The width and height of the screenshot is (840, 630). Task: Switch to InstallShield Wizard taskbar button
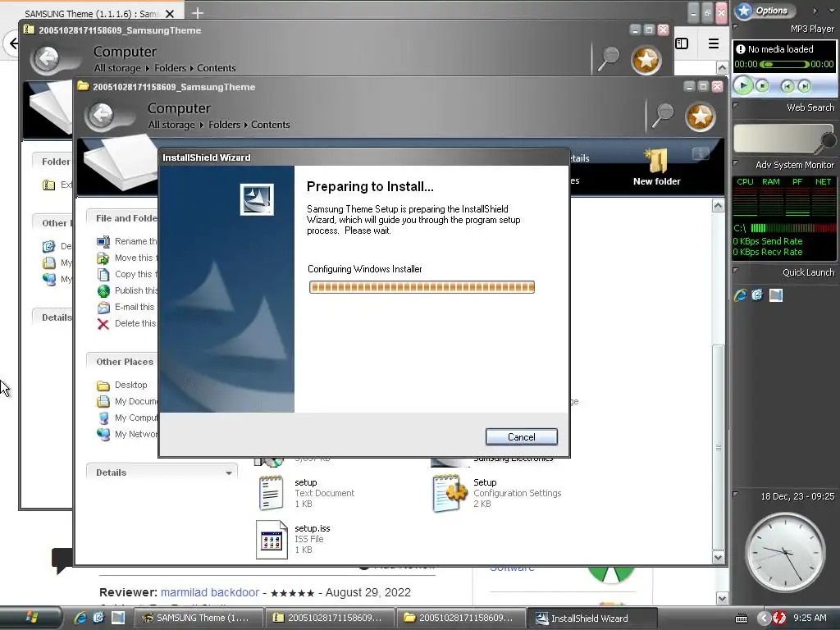tap(592, 618)
